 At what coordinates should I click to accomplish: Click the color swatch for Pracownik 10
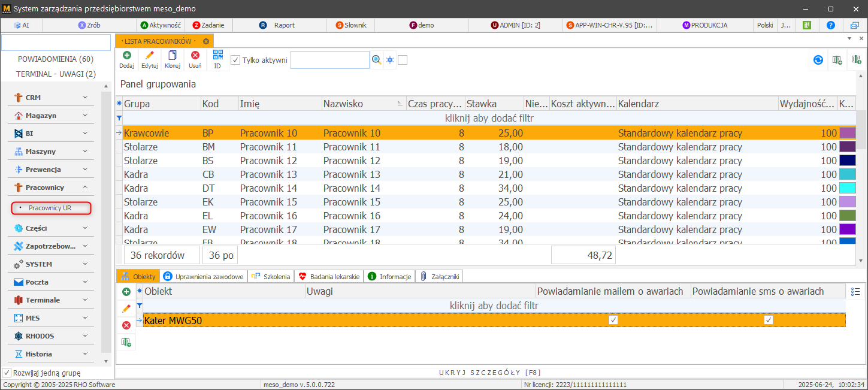coord(848,133)
